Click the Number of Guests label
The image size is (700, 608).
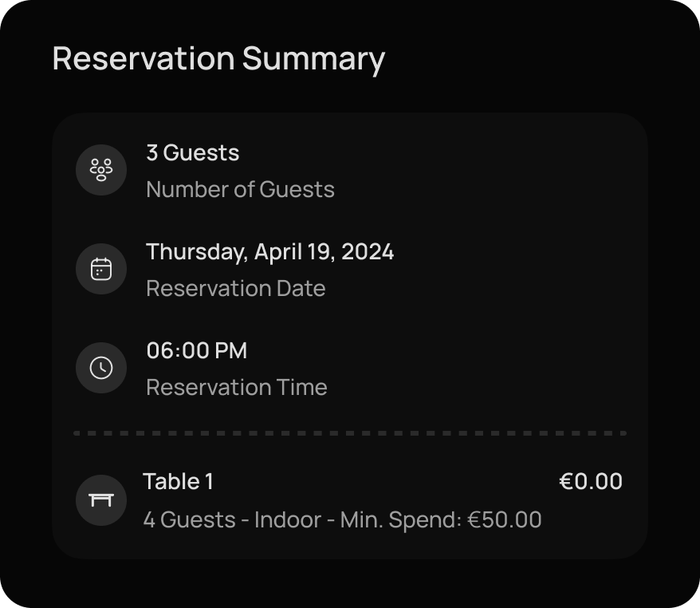click(x=241, y=189)
